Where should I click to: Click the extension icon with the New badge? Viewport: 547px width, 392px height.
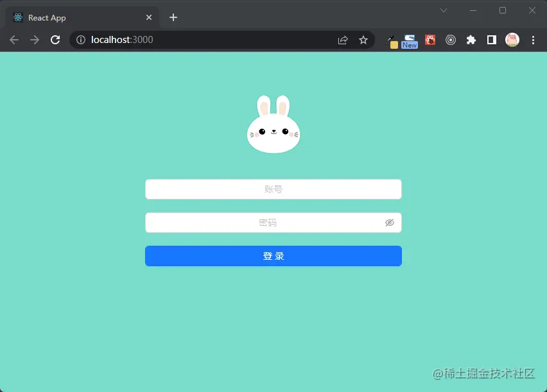409,40
